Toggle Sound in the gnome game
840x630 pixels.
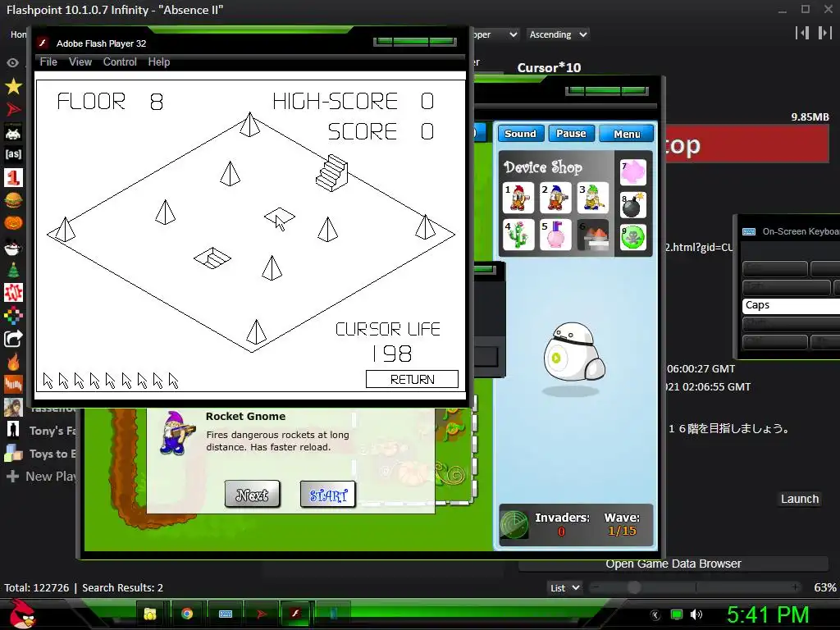click(x=520, y=134)
